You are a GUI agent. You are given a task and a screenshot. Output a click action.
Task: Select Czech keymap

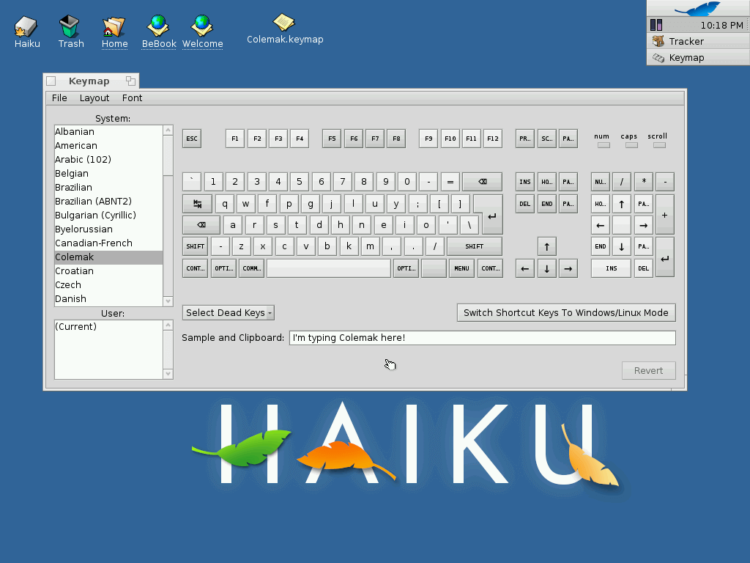109,285
